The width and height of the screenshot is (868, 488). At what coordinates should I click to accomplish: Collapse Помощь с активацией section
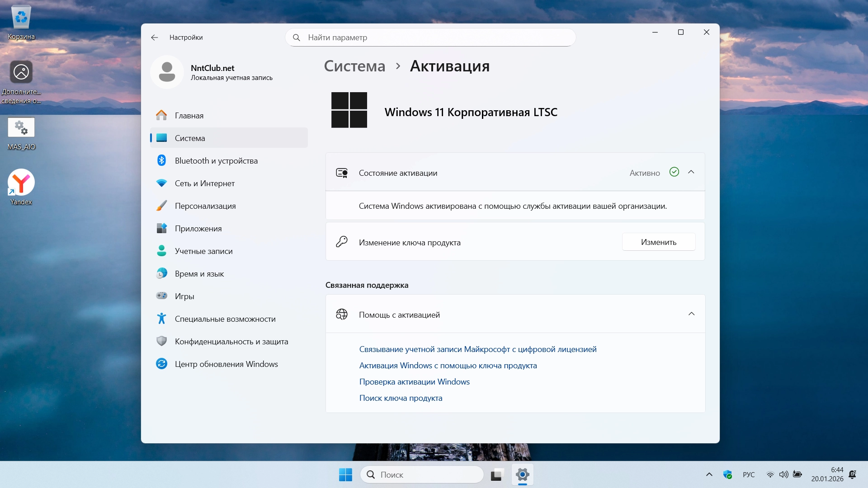click(691, 314)
